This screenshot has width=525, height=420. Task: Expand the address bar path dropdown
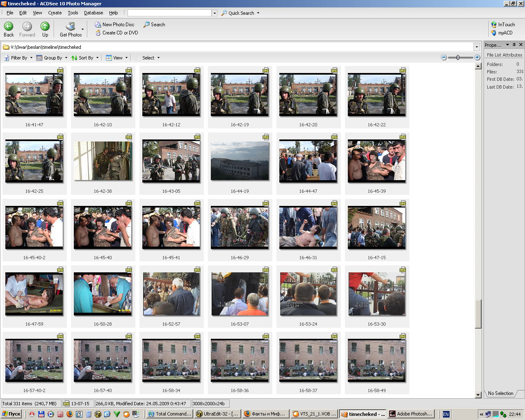(477, 47)
